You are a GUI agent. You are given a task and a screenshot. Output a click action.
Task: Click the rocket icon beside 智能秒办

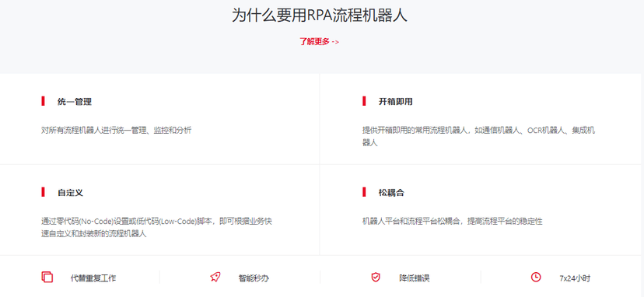(x=215, y=278)
